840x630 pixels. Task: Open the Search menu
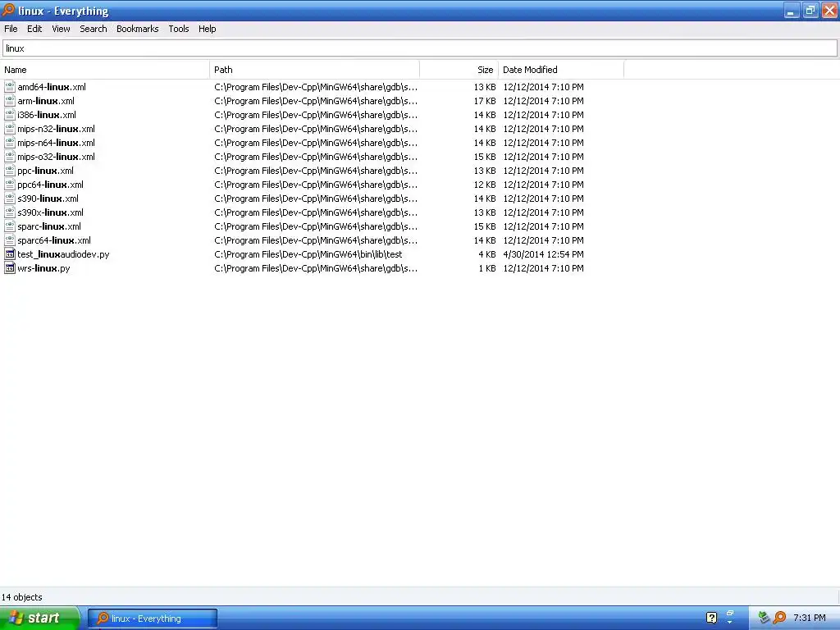click(94, 29)
